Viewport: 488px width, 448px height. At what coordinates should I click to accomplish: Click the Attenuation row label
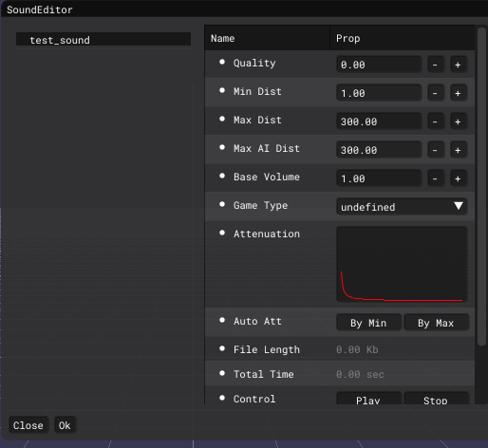click(x=267, y=233)
